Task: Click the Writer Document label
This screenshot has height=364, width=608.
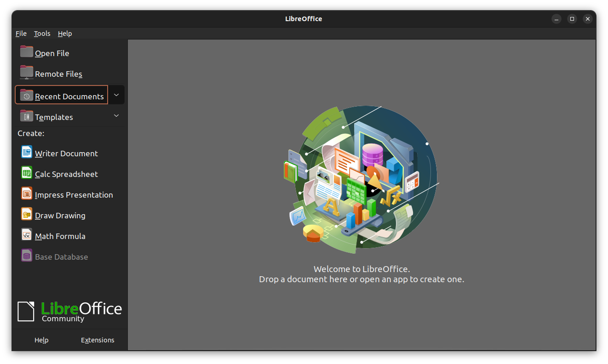Action: 66,154
